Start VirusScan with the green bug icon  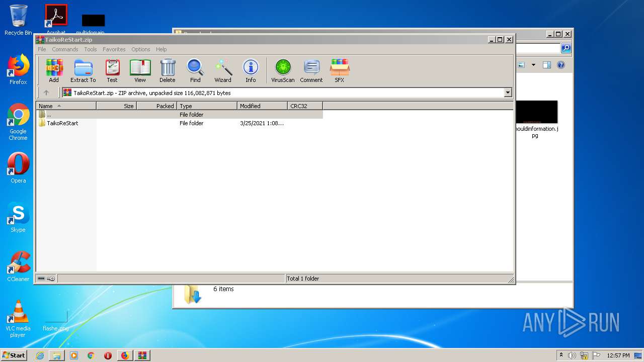283,71
